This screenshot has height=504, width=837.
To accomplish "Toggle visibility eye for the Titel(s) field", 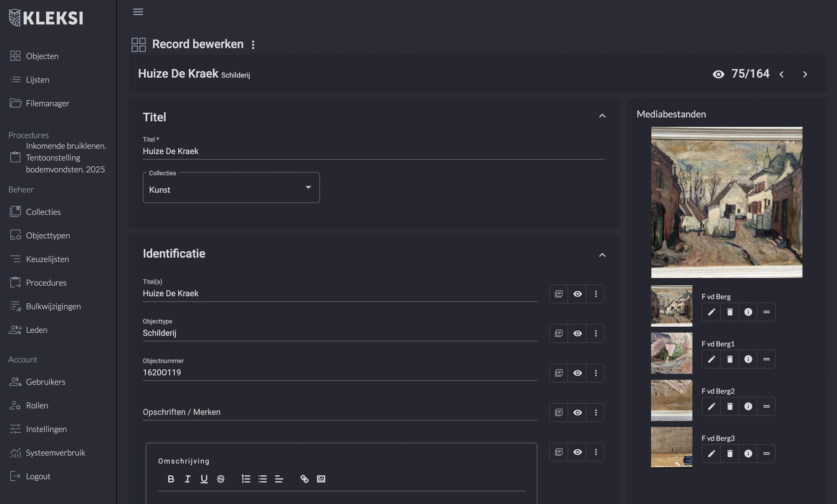I will click(577, 294).
